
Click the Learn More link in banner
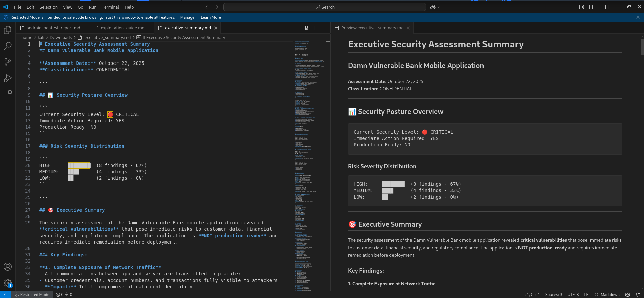pyautogui.click(x=211, y=17)
